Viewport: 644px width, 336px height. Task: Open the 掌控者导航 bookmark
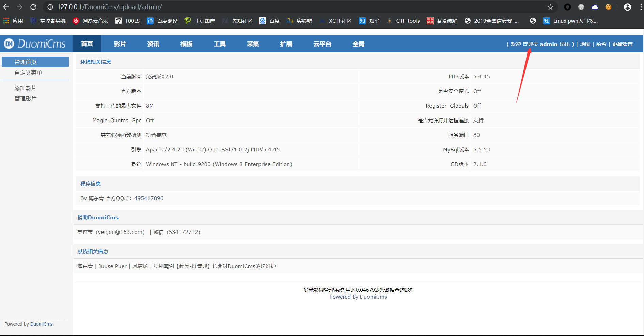pyautogui.click(x=48, y=21)
